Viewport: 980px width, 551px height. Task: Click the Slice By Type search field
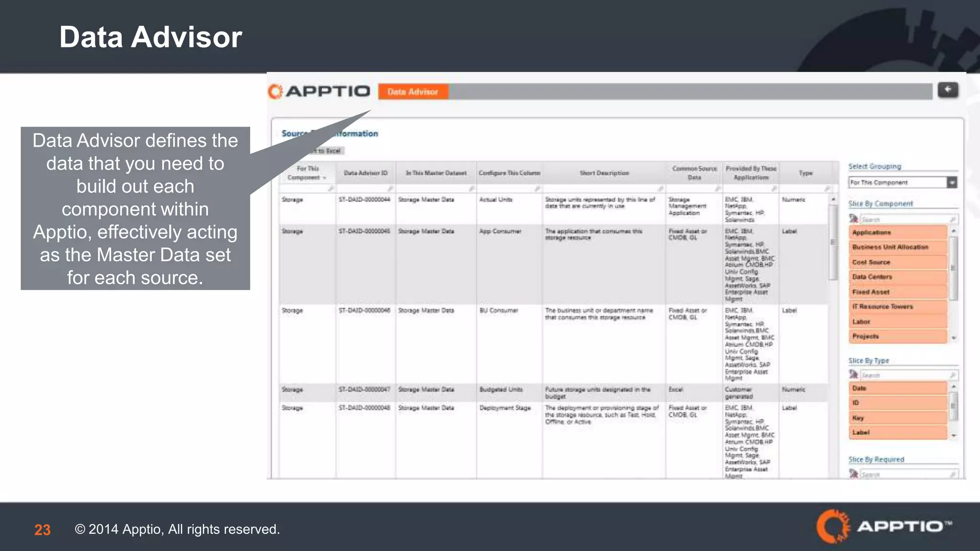pyautogui.click(x=909, y=375)
